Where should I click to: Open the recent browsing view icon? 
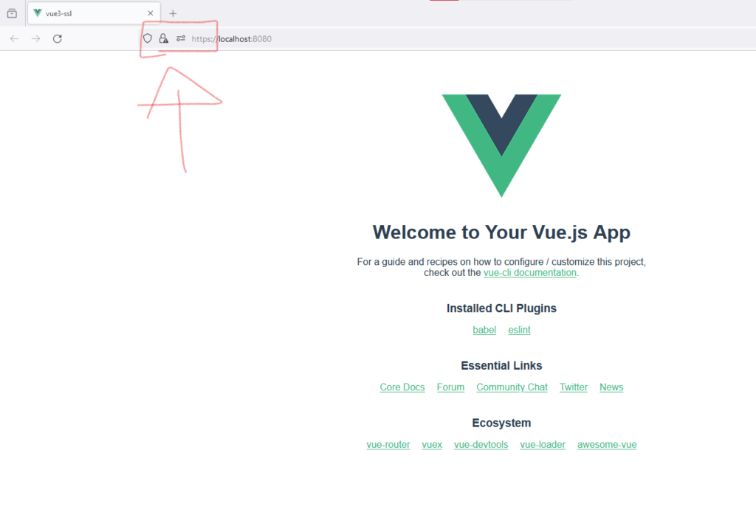pos(12,13)
